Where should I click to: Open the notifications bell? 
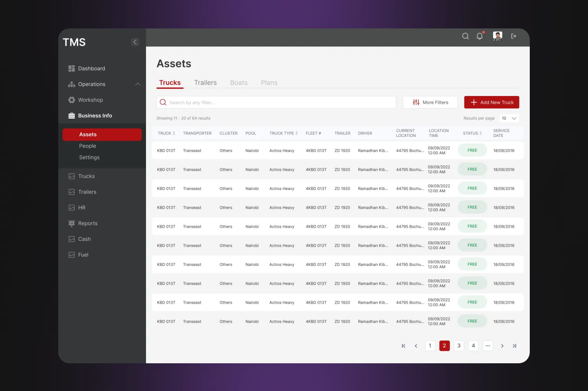(x=479, y=36)
